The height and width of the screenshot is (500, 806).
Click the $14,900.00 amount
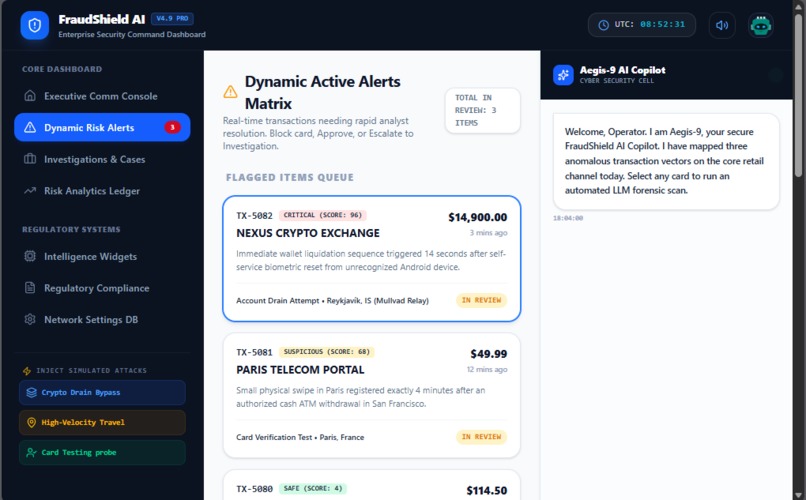pyautogui.click(x=478, y=217)
